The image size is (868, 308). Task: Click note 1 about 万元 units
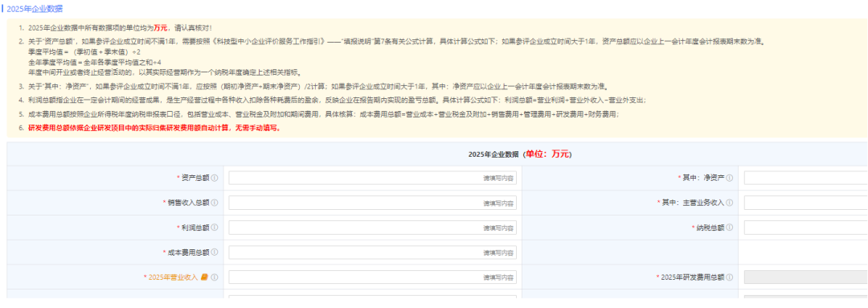click(120, 27)
